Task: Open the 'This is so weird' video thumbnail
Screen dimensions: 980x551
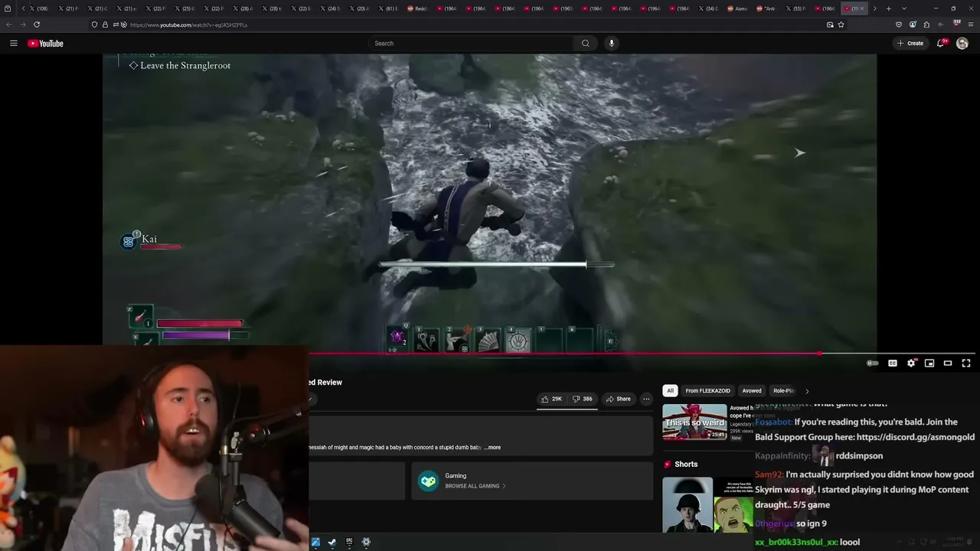Action: tap(694, 422)
